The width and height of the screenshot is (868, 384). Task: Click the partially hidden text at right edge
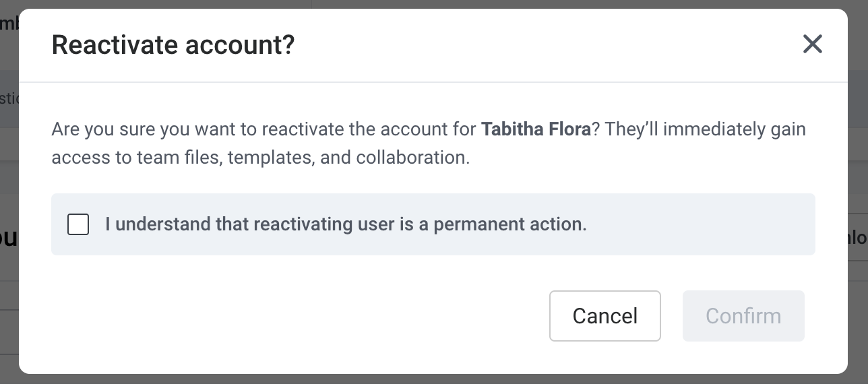coord(859,237)
